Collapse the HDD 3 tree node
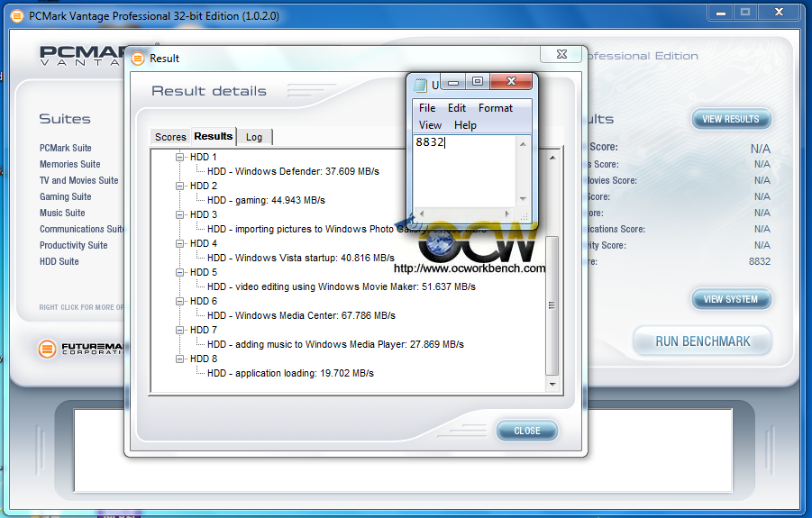The width and height of the screenshot is (812, 518). (x=179, y=214)
